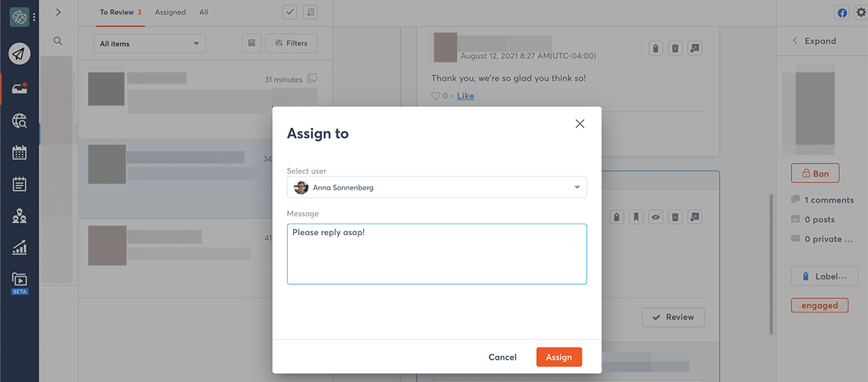Open the Inbox tray icon in sidebar
The image size is (868, 382).
click(x=20, y=88)
